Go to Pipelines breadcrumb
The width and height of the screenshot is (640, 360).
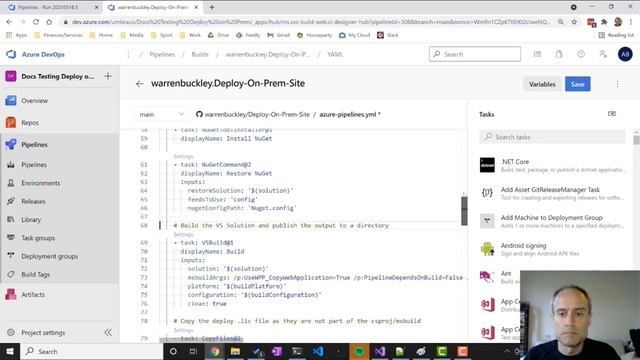coord(162,54)
